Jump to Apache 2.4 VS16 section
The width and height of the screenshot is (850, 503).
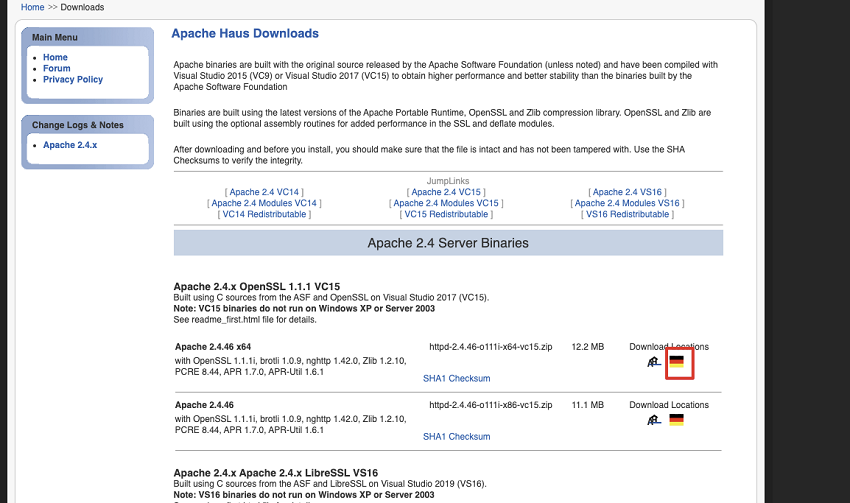pyautogui.click(x=627, y=192)
